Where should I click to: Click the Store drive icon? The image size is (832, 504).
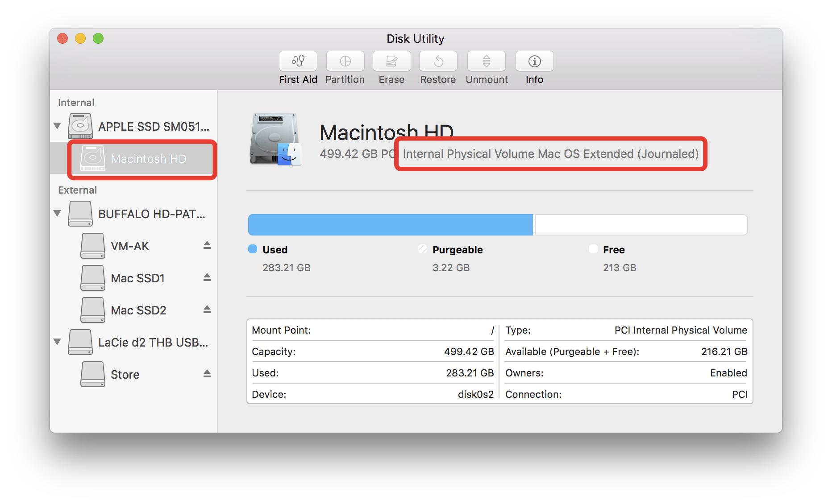pos(93,374)
